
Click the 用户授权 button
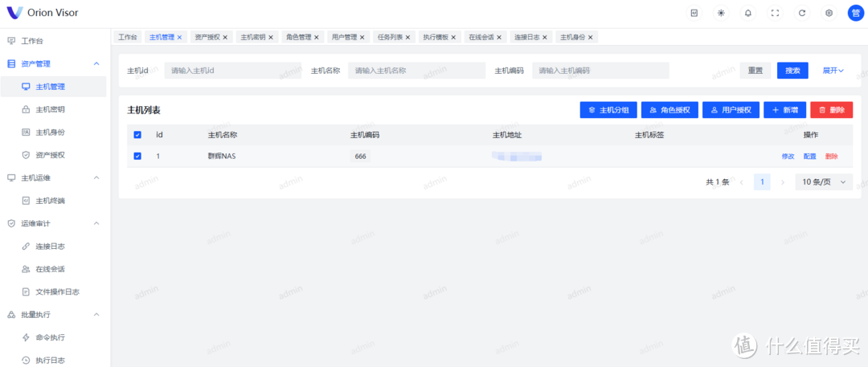731,109
